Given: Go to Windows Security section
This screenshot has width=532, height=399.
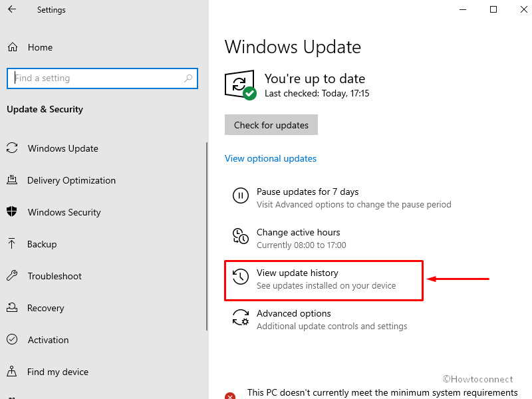Looking at the screenshot, I should [64, 212].
